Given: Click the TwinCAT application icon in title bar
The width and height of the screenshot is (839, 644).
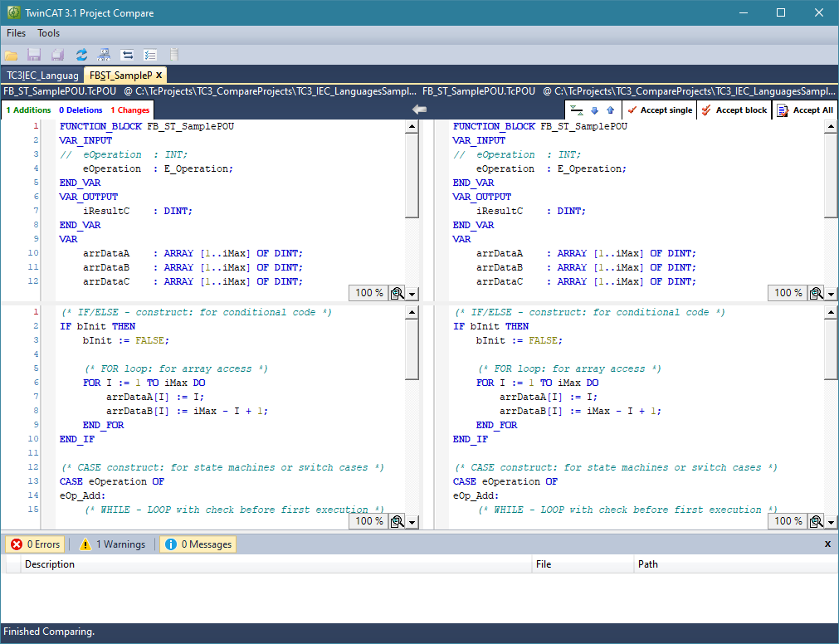Looking at the screenshot, I should coord(12,12).
